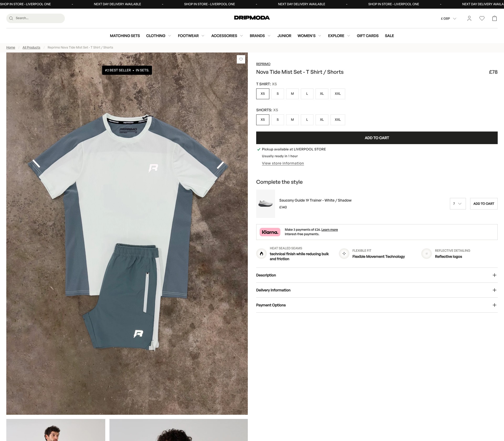The height and width of the screenshot is (441, 504).
Task: Click Klarna Learn more link
Action: pos(329,230)
